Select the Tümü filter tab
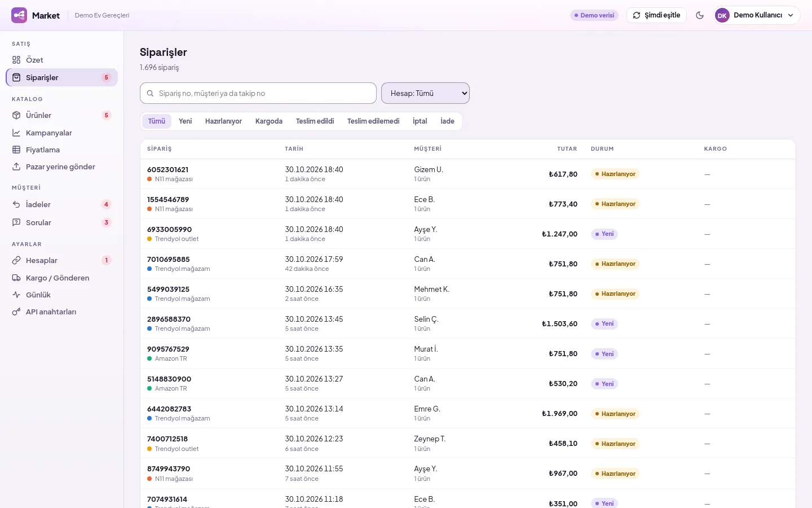 pyautogui.click(x=157, y=121)
